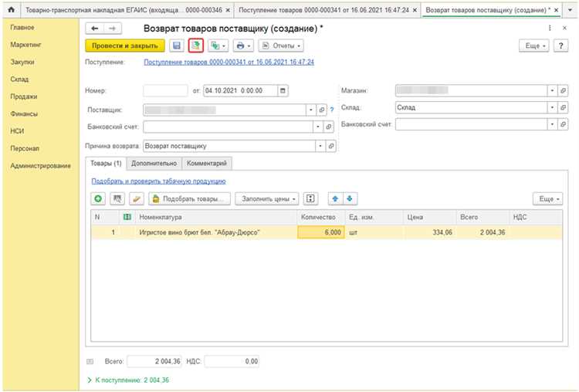The width and height of the screenshot is (579, 392).
Task: Open the Причина возврата link icon
Action: 331,146
